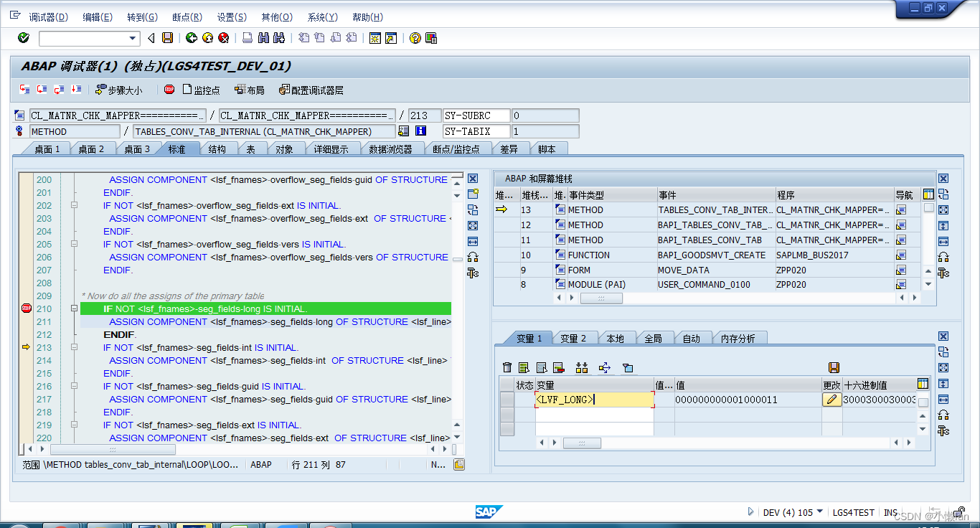Click the SY-SUBRC field name box
The image size is (980, 528).
[x=476, y=115]
